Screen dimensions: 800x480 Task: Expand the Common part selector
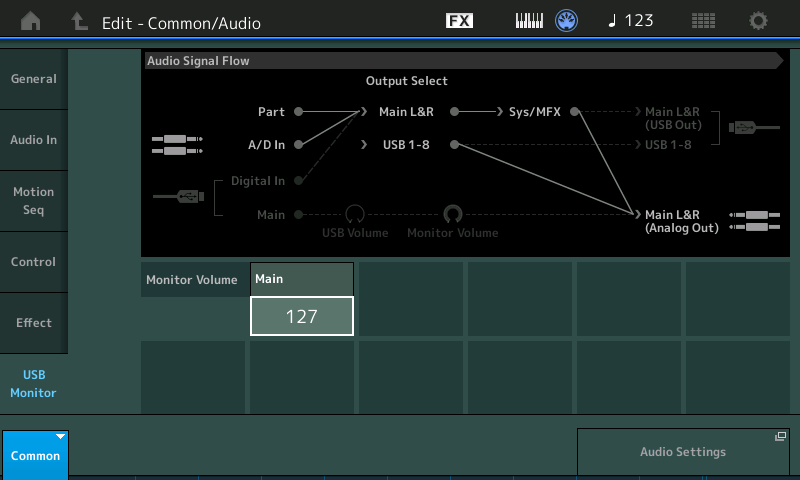coord(35,455)
